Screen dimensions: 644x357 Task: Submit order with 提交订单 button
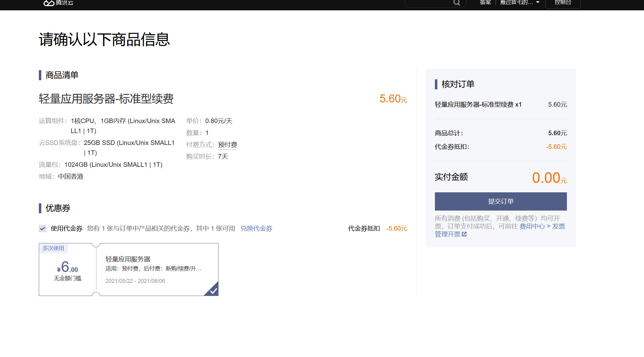click(x=501, y=201)
